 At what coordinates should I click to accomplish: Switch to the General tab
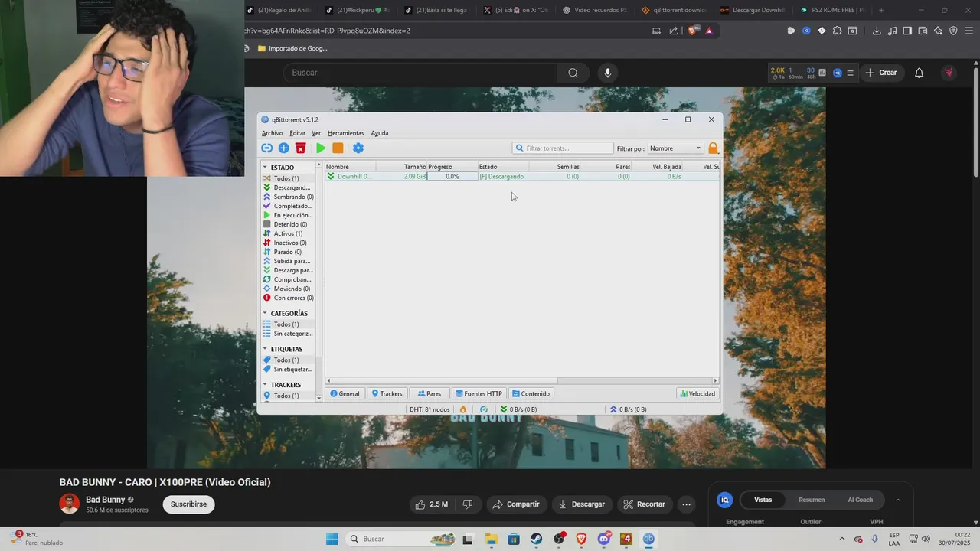[345, 394]
